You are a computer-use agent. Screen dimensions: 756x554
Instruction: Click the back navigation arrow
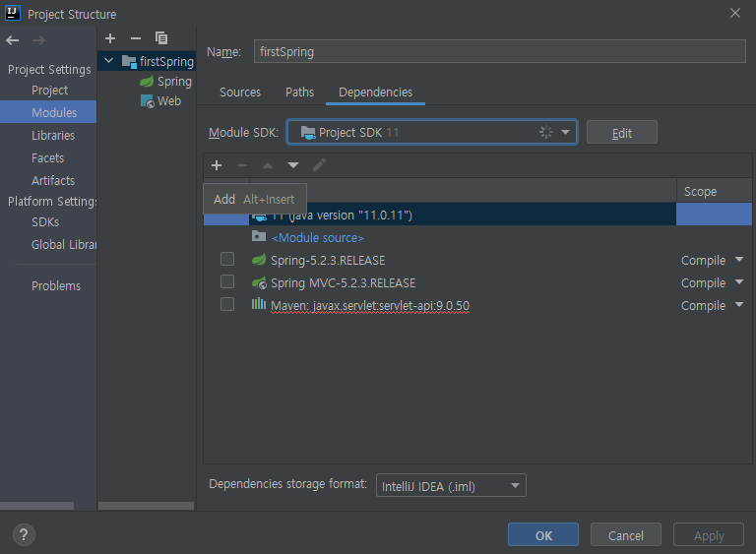coord(13,40)
